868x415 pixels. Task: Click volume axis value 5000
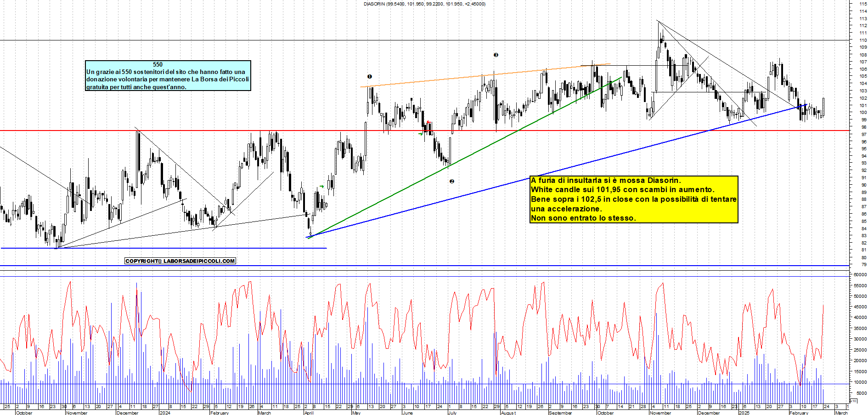coord(862,393)
